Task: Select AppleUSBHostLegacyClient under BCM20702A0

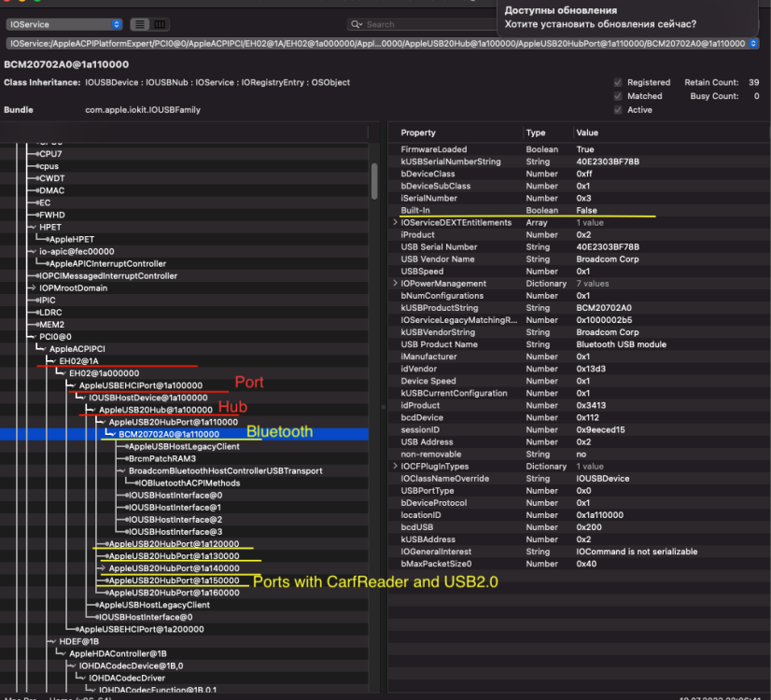Action: (184, 446)
